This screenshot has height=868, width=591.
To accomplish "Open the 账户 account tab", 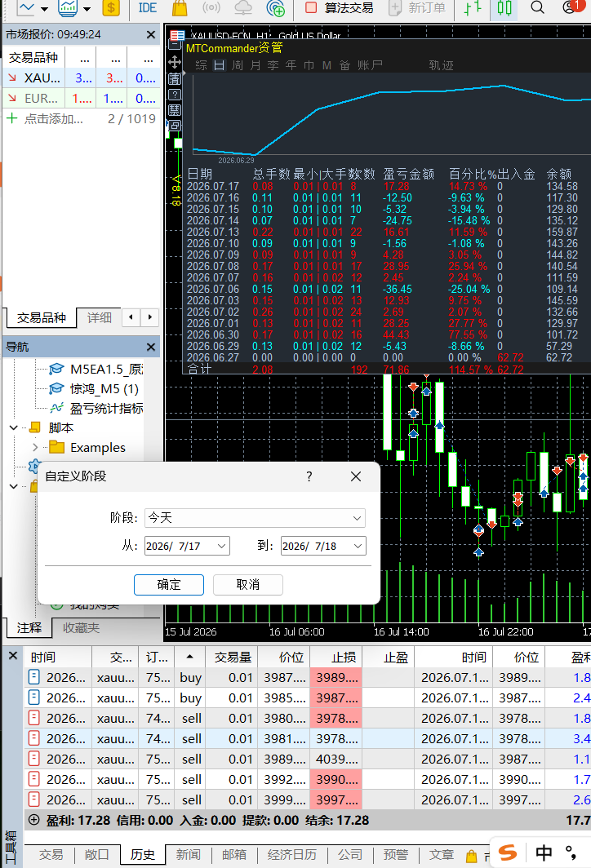I will (370, 65).
